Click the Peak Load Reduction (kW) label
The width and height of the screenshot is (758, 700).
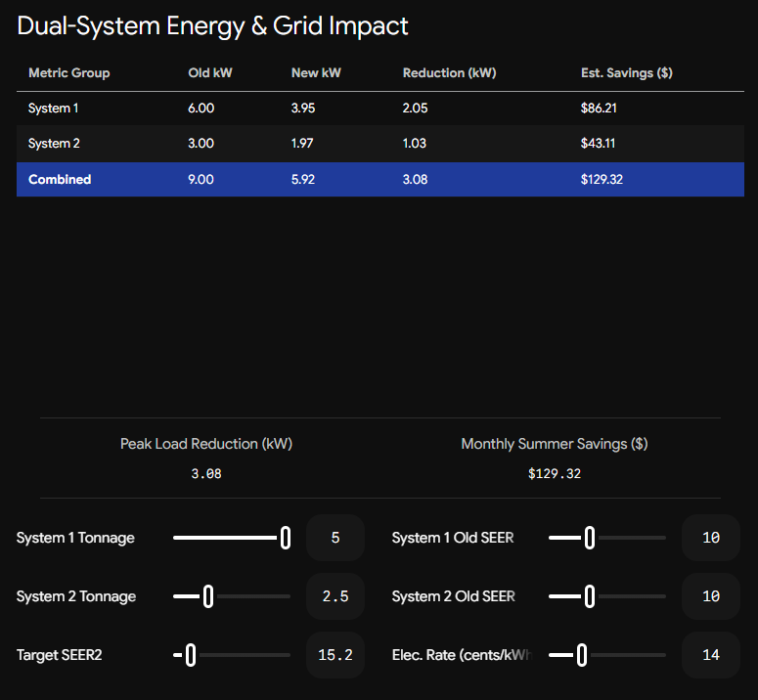coord(206,444)
